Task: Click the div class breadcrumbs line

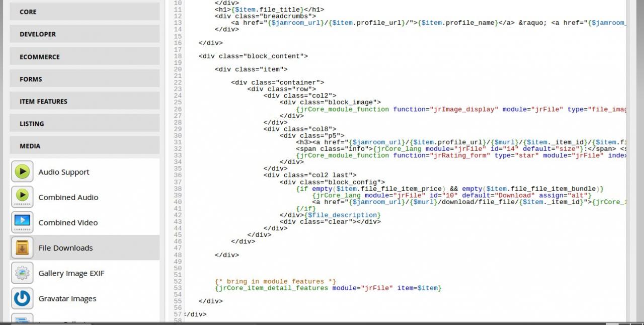Action: [265, 16]
